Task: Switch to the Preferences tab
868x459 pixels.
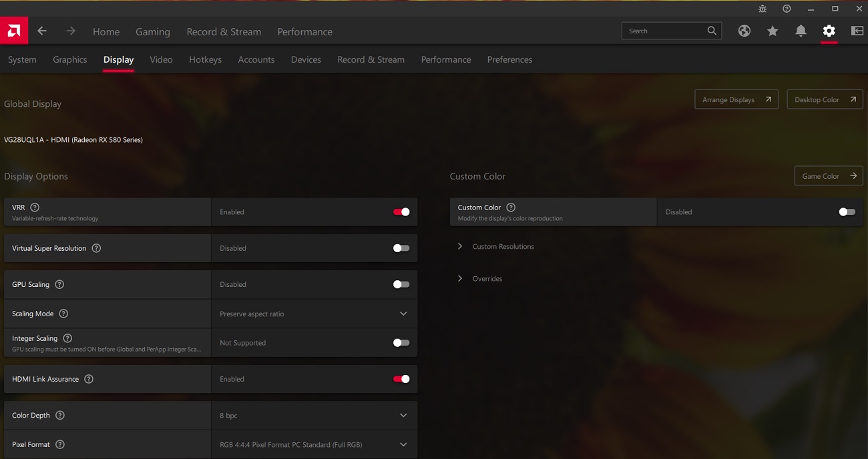Action: point(509,59)
